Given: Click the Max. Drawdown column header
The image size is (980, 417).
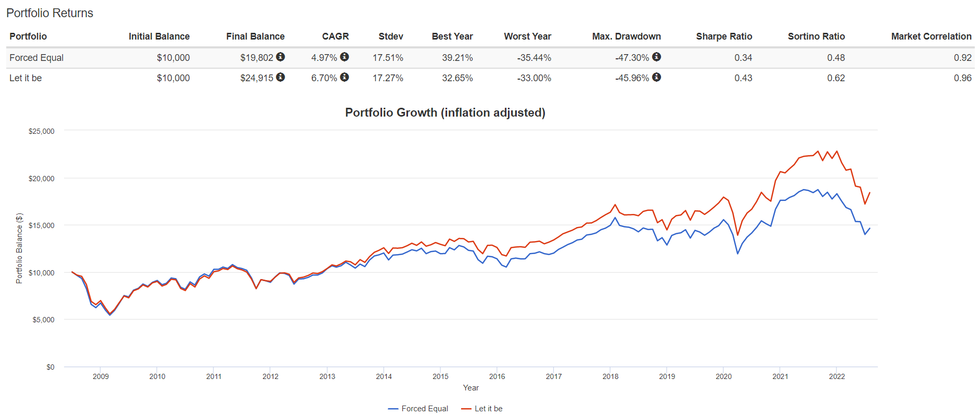Looking at the screenshot, I should point(626,36).
